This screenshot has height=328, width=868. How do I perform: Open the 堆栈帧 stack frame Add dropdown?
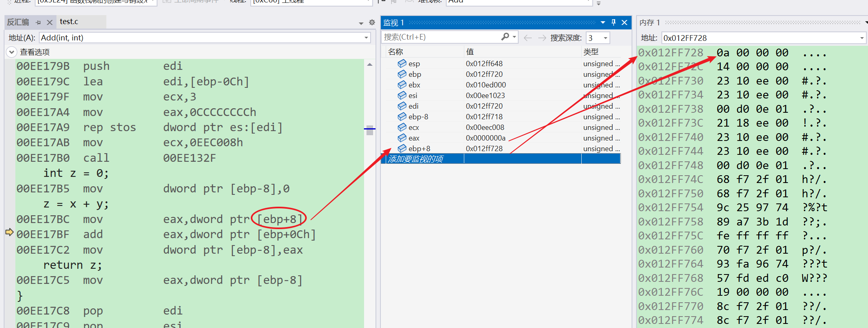pyautogui.click(x=588, y=1)
